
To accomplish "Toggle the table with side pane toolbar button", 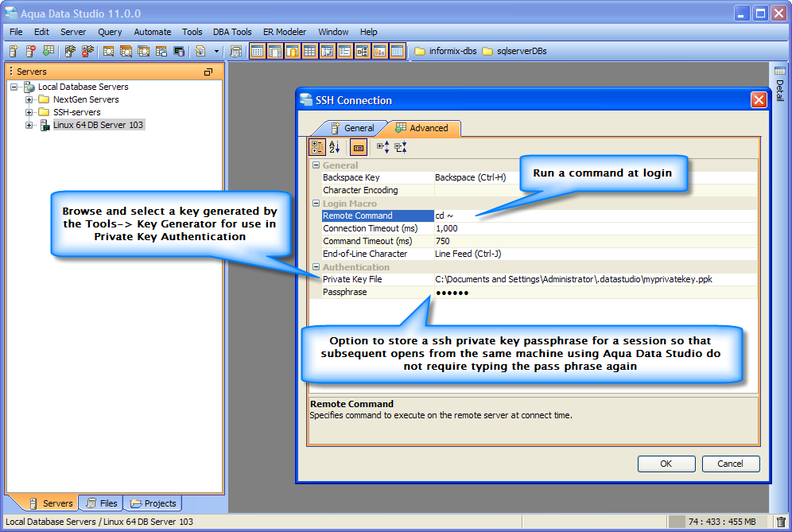I will coord(275,51).
